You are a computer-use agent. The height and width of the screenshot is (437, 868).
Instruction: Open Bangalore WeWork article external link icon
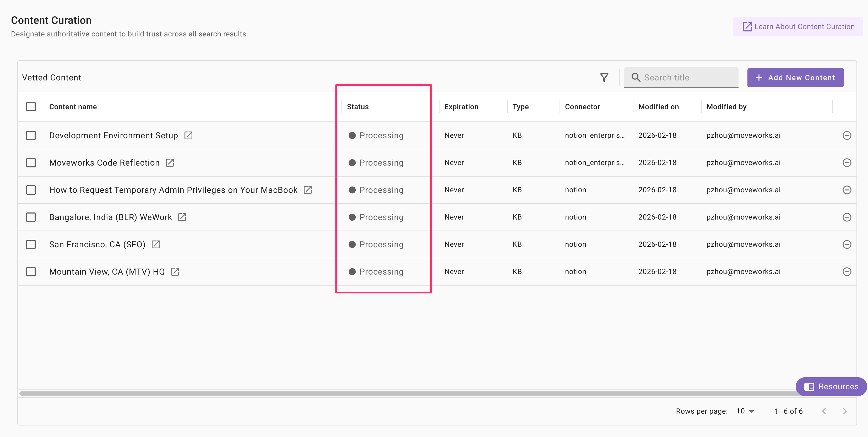pos(182,217)
